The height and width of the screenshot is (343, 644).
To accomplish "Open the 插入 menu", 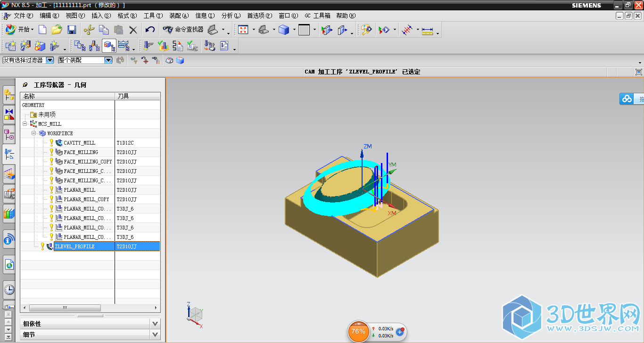I will pyautogui.click(x=101, y=16).
